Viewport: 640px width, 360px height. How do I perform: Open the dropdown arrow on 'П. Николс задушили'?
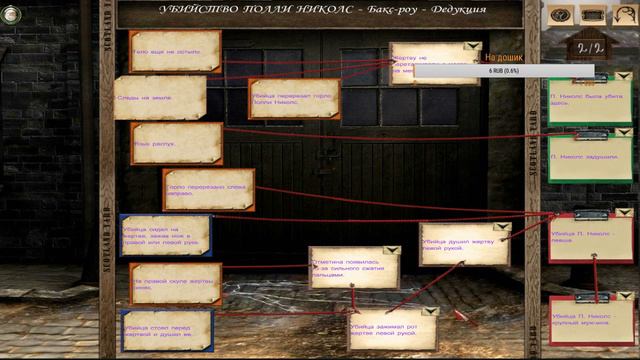point(624,132)
